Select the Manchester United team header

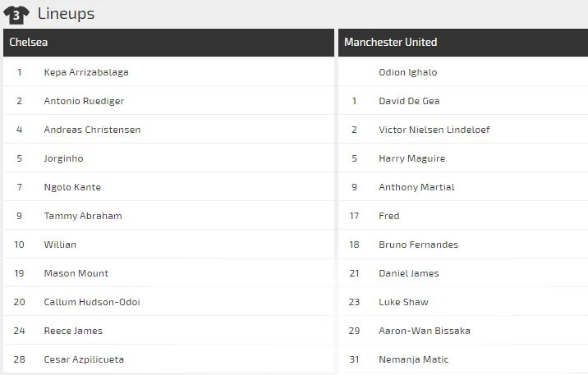390,43
